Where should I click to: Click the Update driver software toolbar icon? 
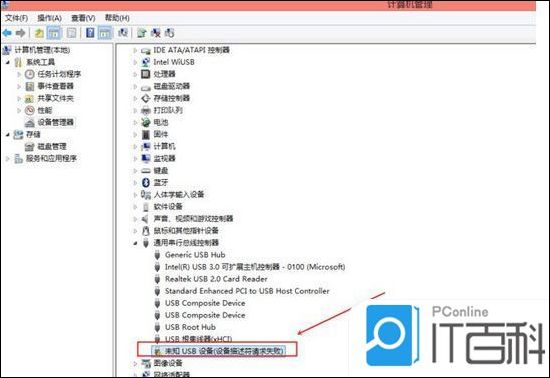coord(142,33)
